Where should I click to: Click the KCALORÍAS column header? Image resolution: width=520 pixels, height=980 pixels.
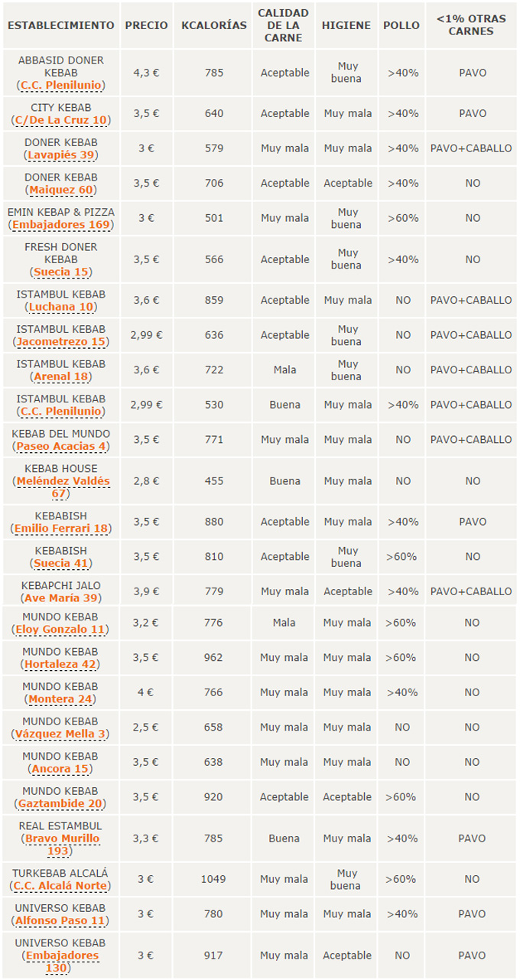pyautogui.click(x=214, y=25)
